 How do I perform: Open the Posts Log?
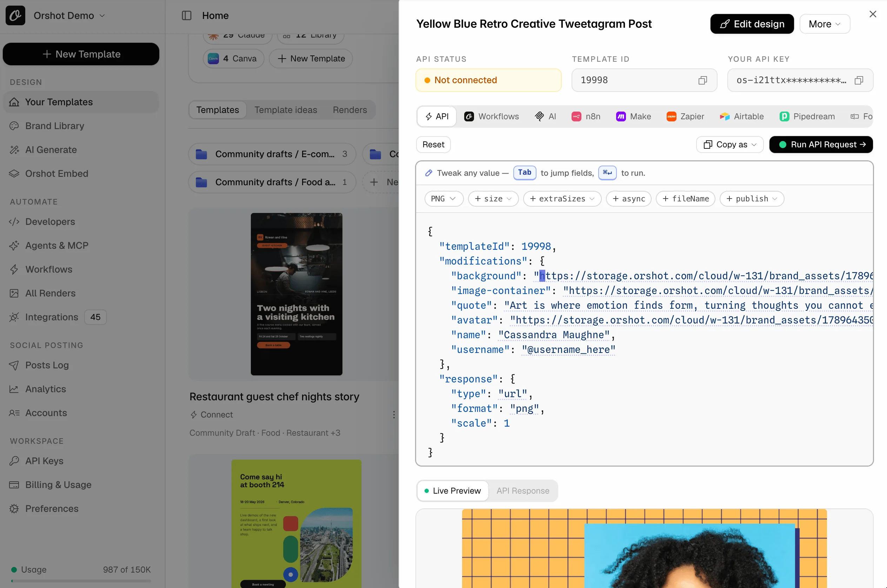(81, 365)
